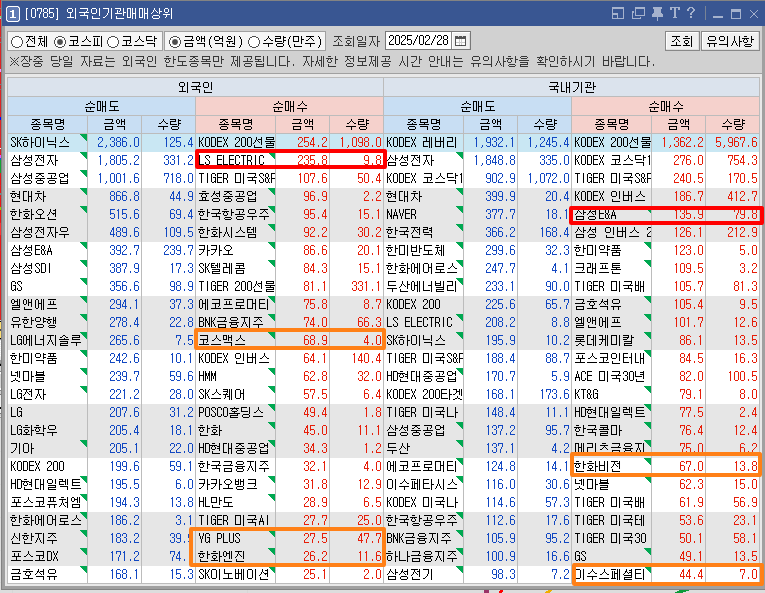
Task: Select the 코스피 radio button
Action: (x=60, y=42)
